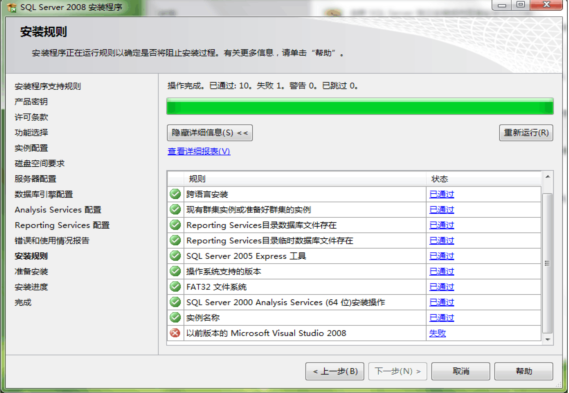
Task: Click check icon for 操作系统支持的版本 rule
Action: [x=175, y=271]
